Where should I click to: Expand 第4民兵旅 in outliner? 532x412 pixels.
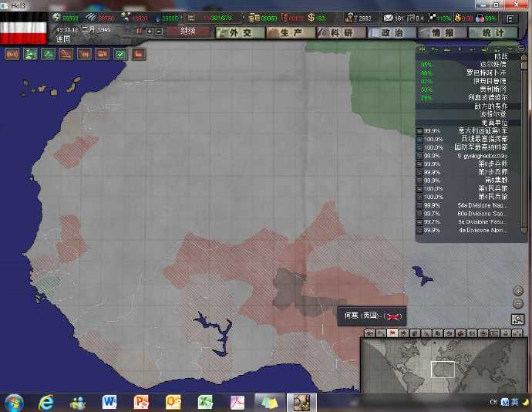419,197
